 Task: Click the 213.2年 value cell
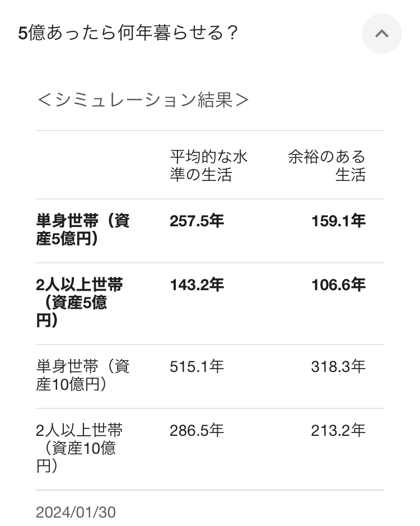(x=338, y=431)
